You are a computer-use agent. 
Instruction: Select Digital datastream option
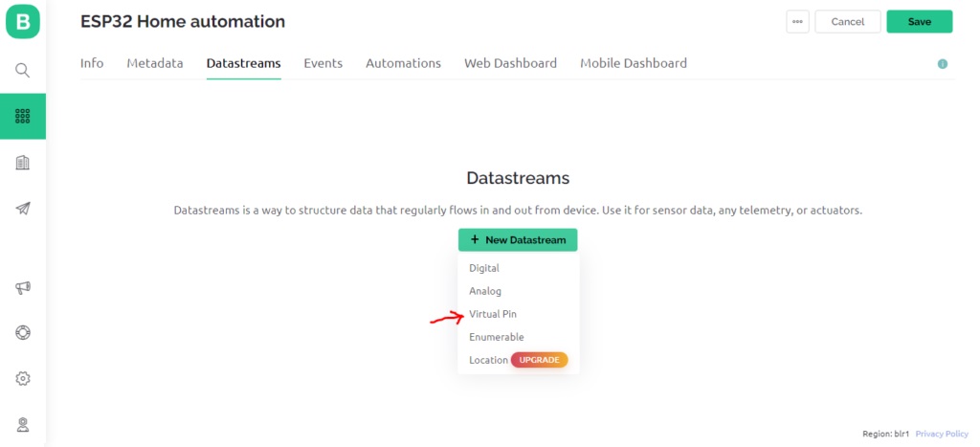(484, 268)
